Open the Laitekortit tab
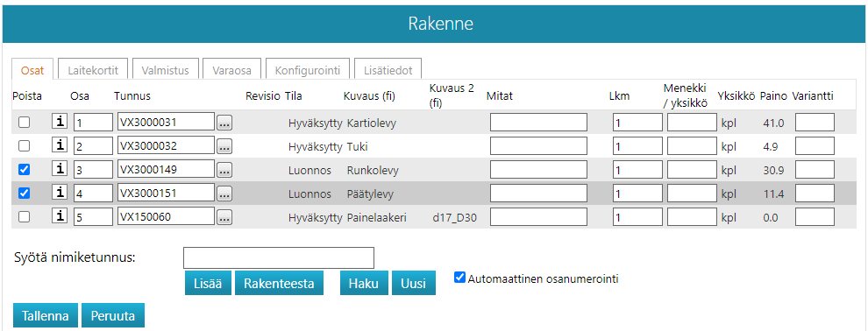The width and height of the screenshot is (868, 331). coord(93,70)
